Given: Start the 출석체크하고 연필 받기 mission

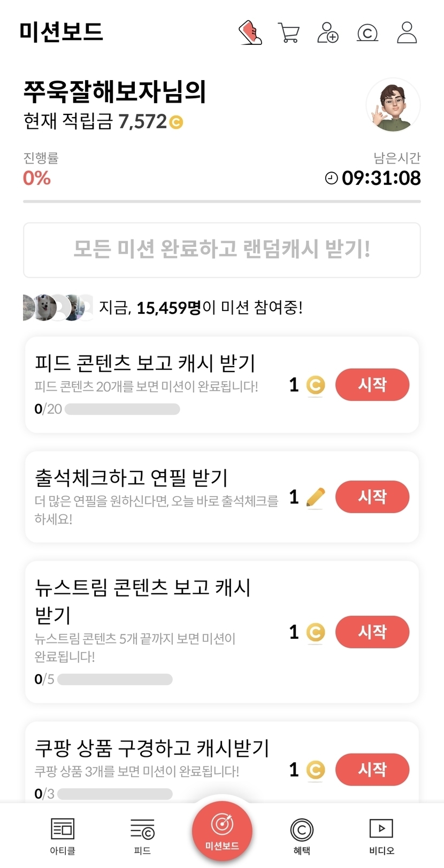Looking at the screenshot, I should 372,497.
